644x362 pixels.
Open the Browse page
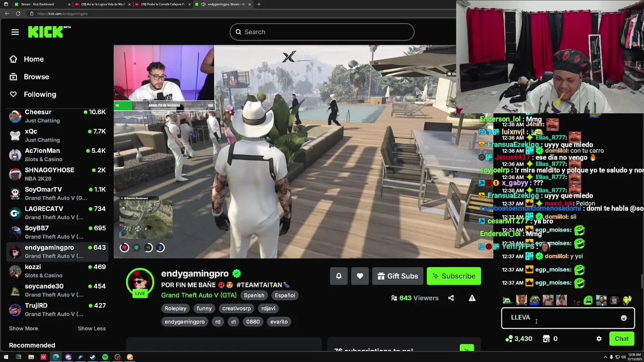tap(36, 77)
